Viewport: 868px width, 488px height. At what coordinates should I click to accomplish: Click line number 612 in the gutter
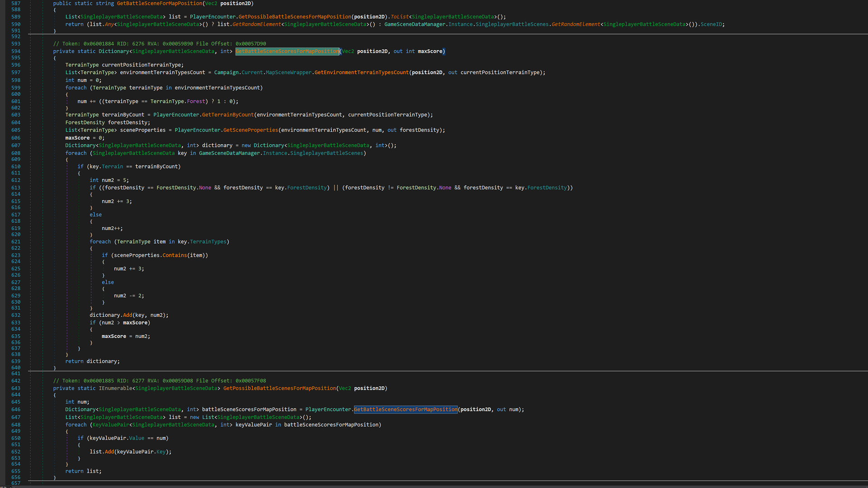click(x=16, y=180)
